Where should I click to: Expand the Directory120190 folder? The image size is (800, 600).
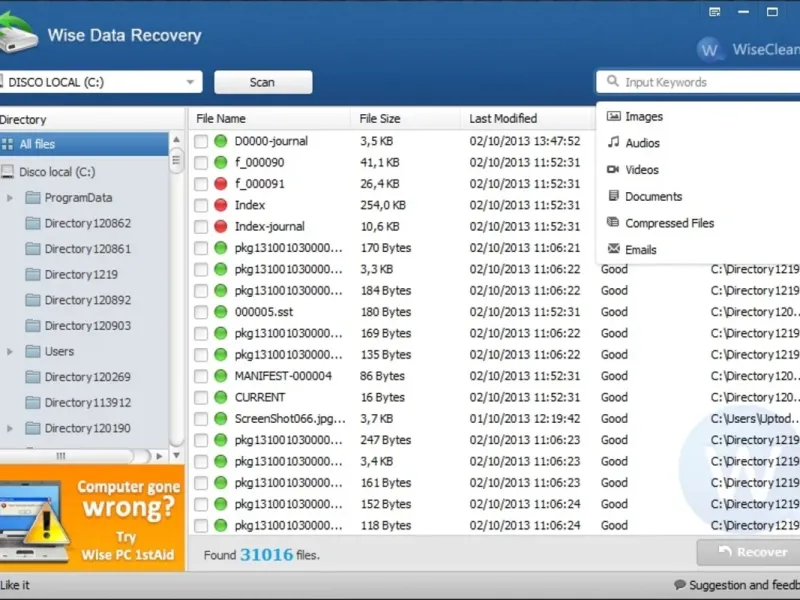(10, 428)
